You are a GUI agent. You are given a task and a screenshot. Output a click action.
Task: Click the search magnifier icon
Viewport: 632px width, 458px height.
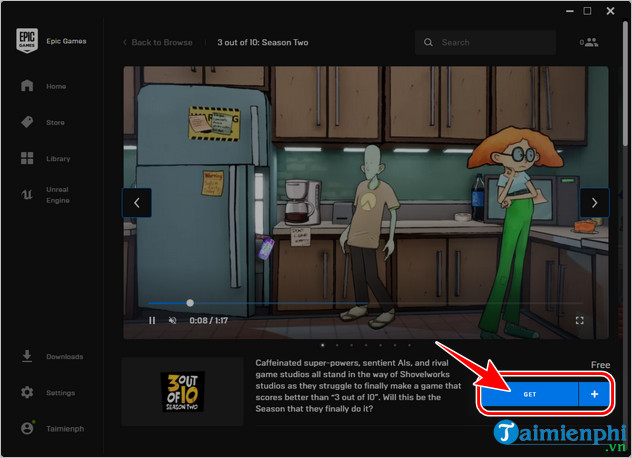428,42
